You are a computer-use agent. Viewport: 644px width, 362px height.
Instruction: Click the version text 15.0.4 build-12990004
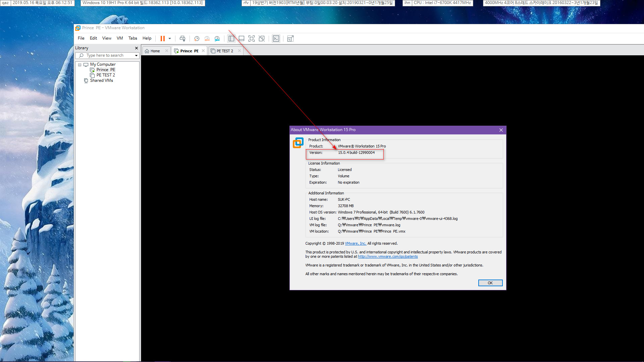pyautogui.click(x=356, y=153)
